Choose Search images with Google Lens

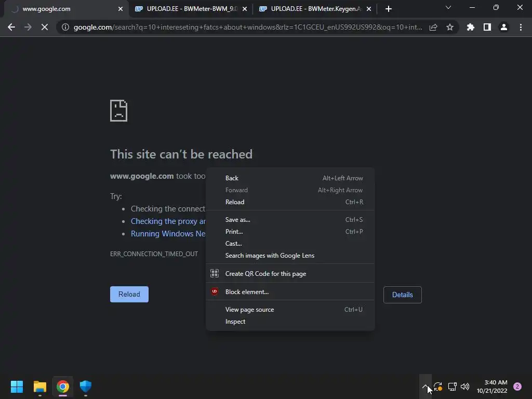coord(290,256)
